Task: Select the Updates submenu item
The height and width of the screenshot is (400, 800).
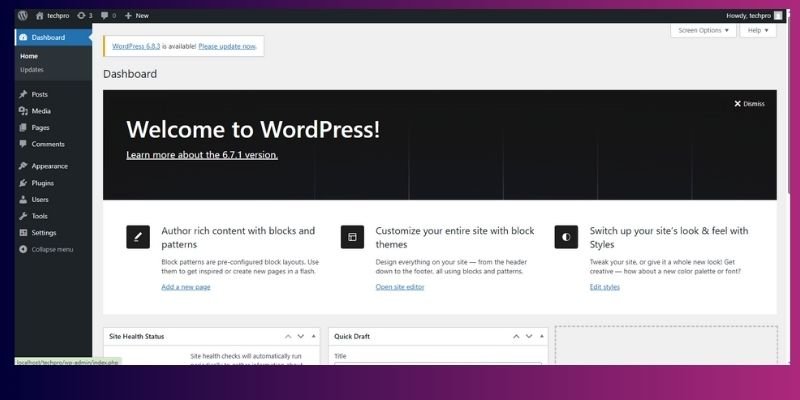Action: pyautogui.click(x=32, y=69)
